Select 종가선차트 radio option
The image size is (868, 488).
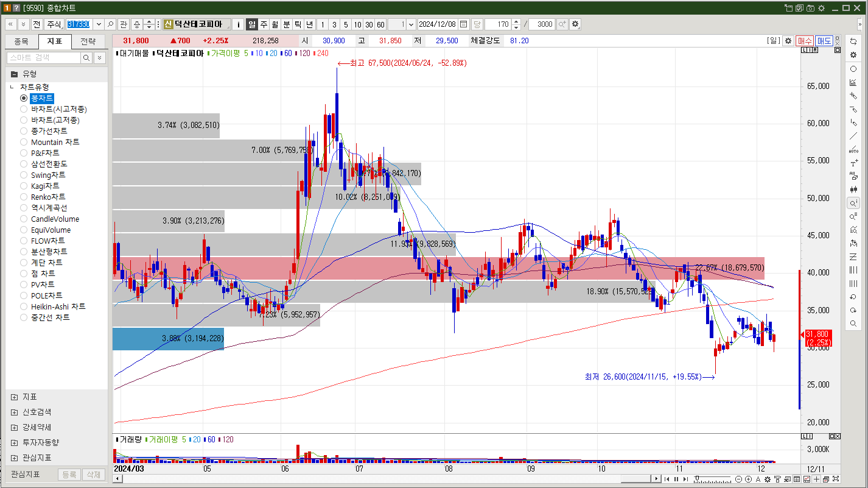click(24, 131)
